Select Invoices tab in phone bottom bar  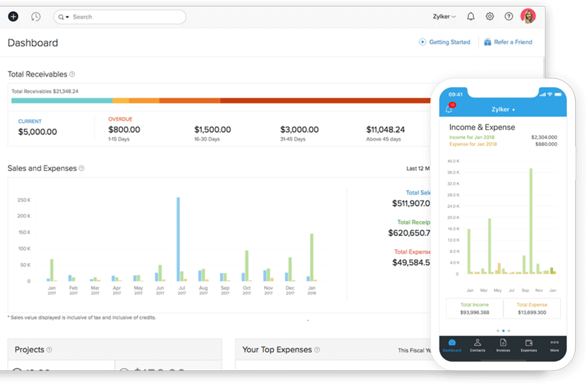pos(503,345)
